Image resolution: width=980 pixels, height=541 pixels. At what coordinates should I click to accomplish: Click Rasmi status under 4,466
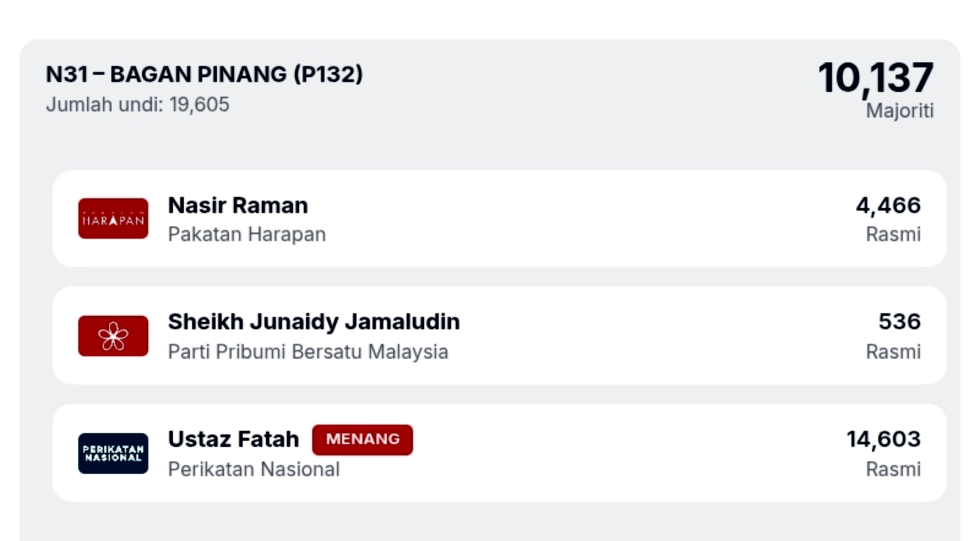coord(893,234)
